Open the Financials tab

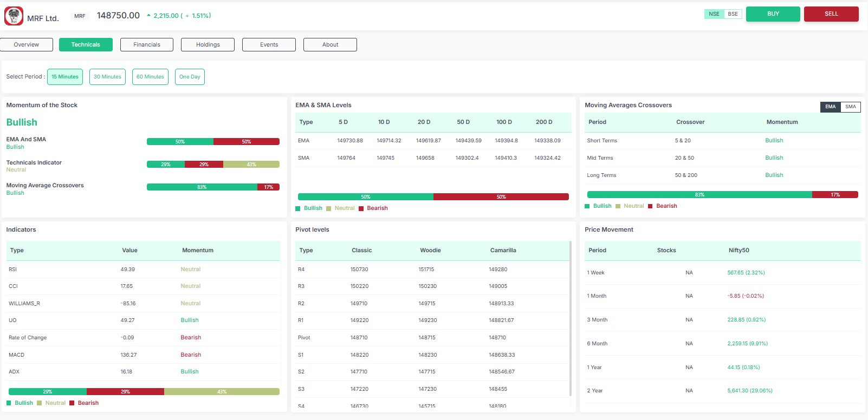click(x=147, y=44)
